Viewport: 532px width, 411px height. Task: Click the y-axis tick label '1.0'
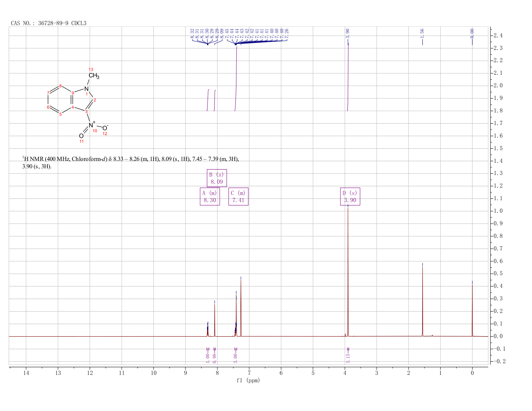point(498,211)
